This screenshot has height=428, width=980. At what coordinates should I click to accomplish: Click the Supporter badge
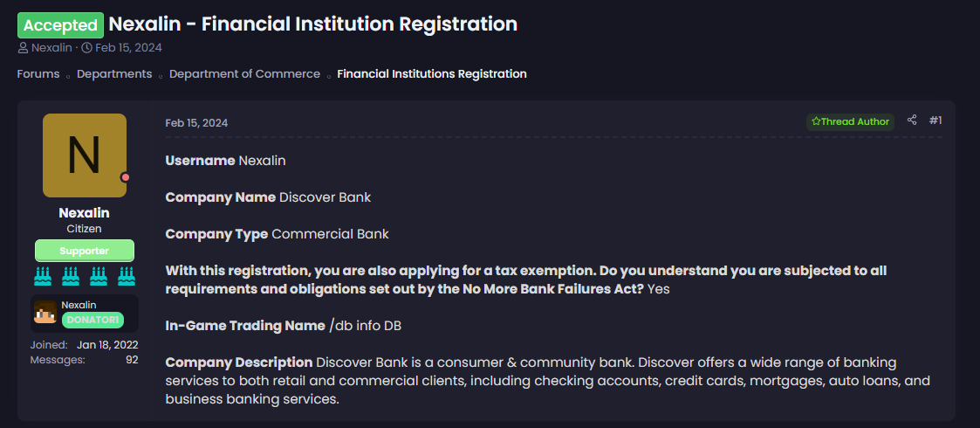(85, 251)
